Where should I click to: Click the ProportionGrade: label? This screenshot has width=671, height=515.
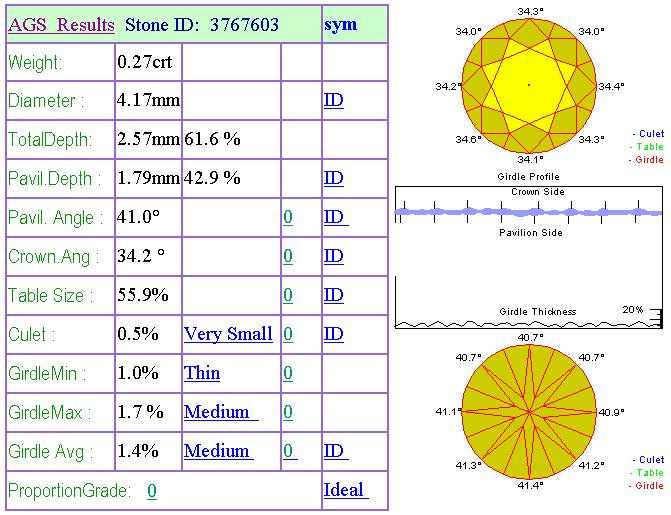[69, 491]
